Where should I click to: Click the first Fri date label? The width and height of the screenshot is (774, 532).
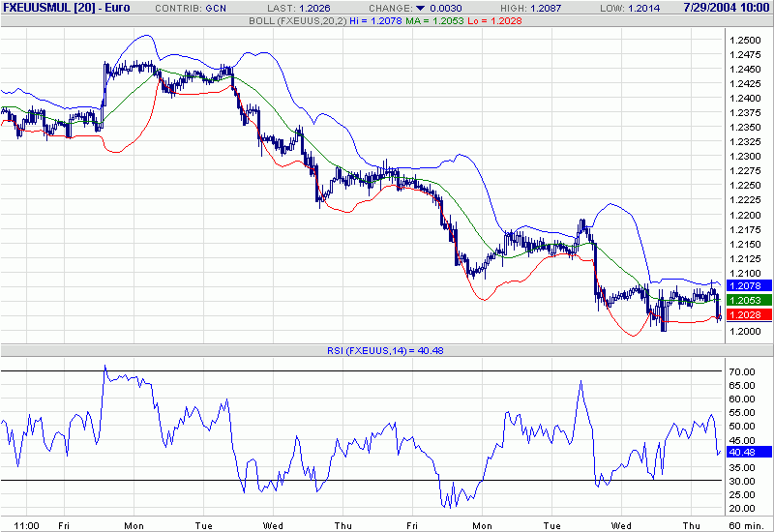pyautogui.click(x=64, y=525)
